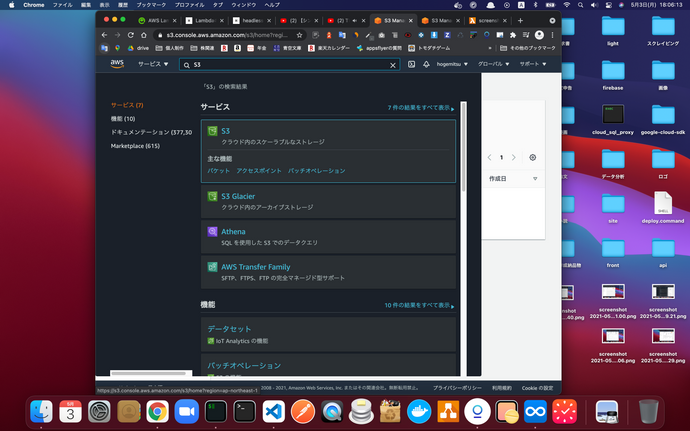This screenshot has height=431, width=690.
Task: Click the S3 search input field
Action: (x=290, y=65)
